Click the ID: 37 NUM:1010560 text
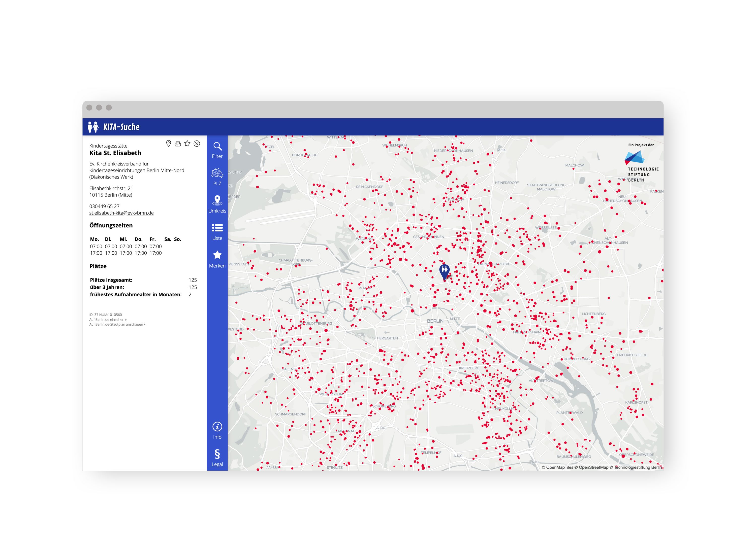Screen dimensions: 756x554 pyautogui.click(x=106, y=315)
